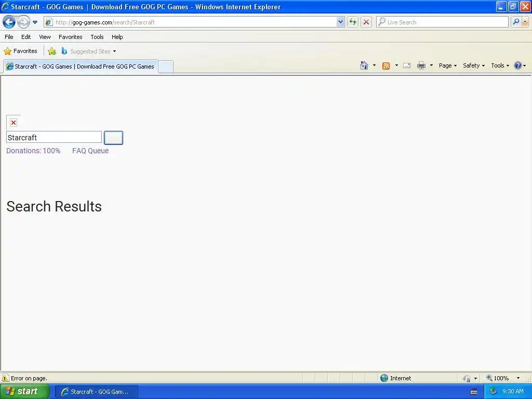Expand the Print options dropdown arrow

(x=431, y=65)
